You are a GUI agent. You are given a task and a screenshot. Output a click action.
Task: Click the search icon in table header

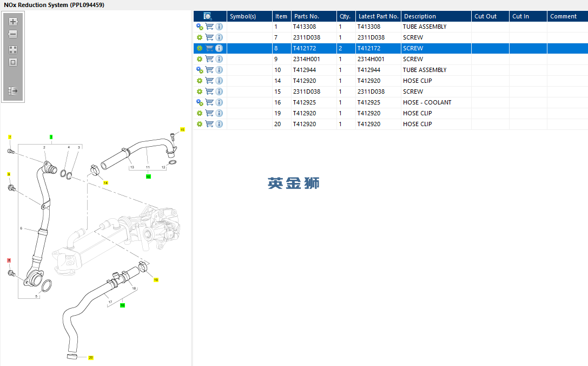click(x=208, y=16)
